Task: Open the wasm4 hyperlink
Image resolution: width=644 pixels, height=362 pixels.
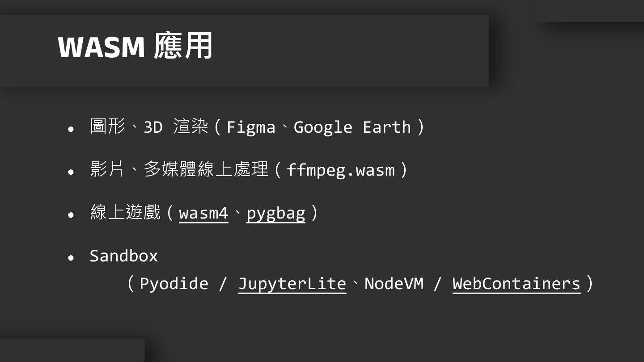Action: pyautogui.click(x=203, y=213)
